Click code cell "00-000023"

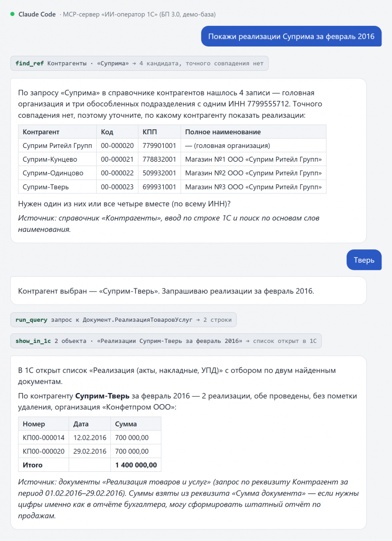tap(117, 187)
